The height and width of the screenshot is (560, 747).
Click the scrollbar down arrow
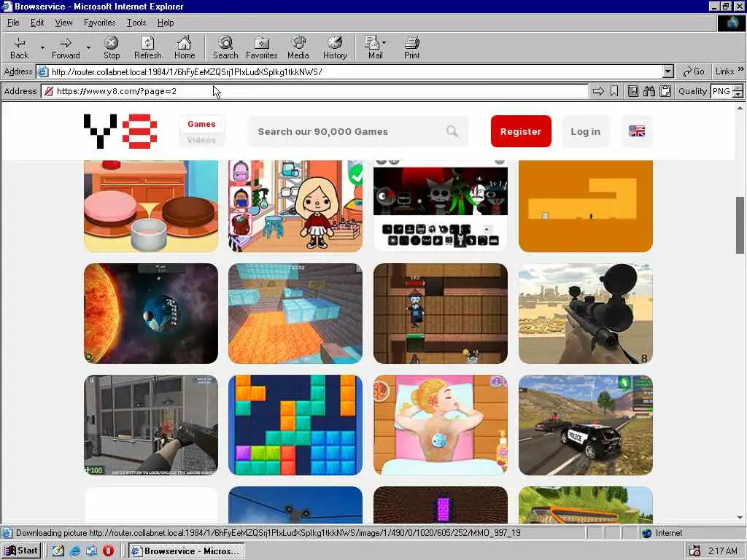pyautogui.click(x=740, y=517)
